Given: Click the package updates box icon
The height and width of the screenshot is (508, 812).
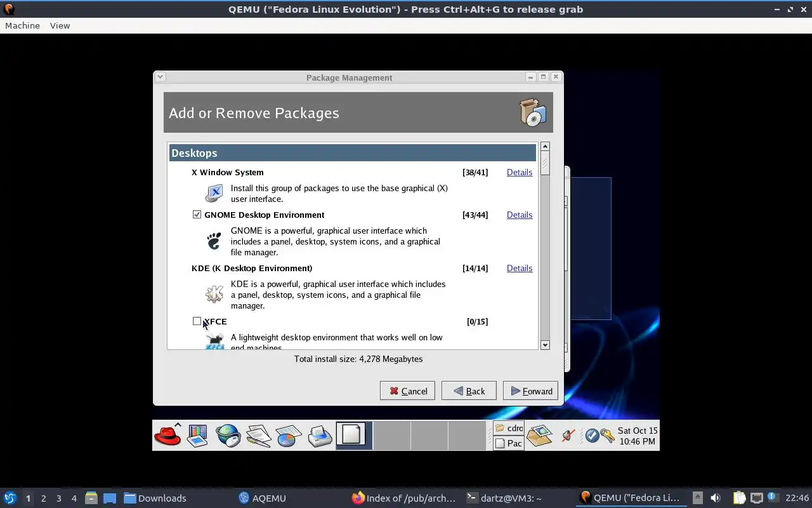Looking at the screenshot, I should [540, 436].
